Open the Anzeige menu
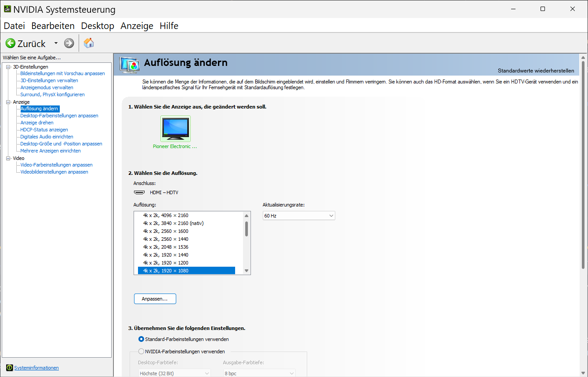This screenshot has width=588, height=377. [137, 26]
